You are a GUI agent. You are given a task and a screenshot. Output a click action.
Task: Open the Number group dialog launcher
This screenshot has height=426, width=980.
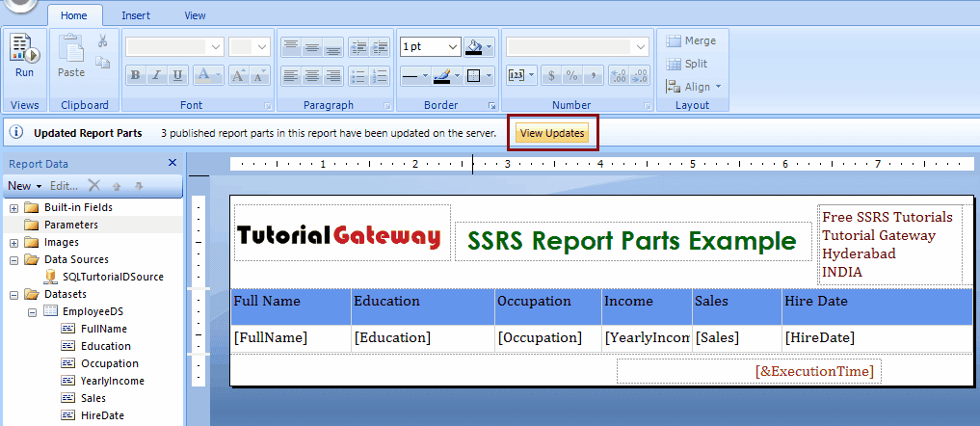point(649,106)
